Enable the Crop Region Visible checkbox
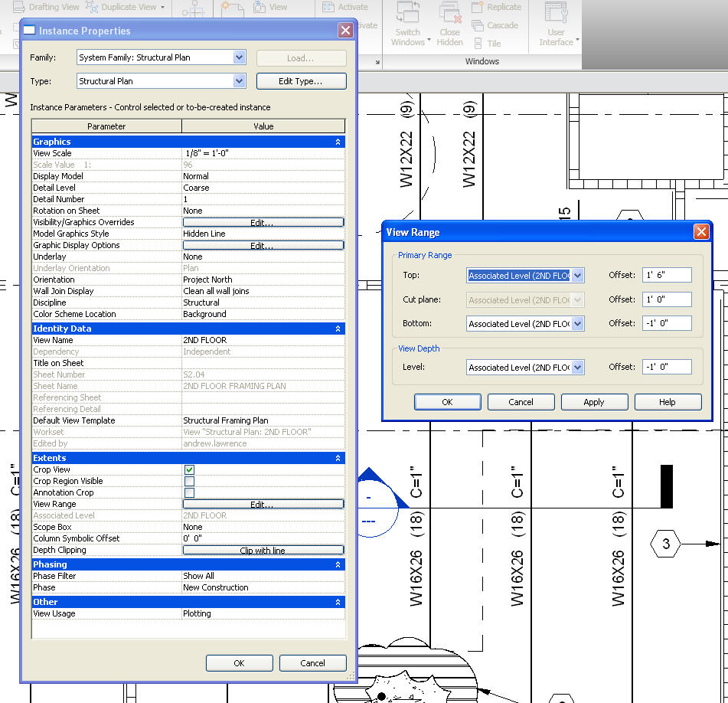Viewport: 728px width, 703px height. pyautogui.click(x=189, y=481)
